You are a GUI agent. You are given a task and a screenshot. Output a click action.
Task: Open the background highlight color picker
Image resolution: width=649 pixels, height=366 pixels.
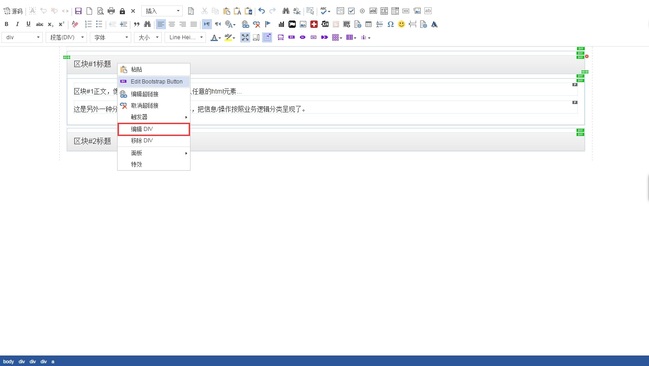point(229,37)
